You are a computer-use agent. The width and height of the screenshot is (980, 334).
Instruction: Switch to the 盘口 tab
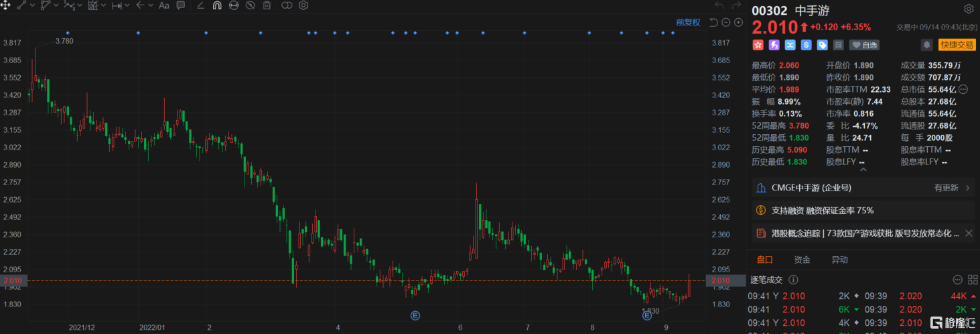pyautogui.click(x=764, y=260)
